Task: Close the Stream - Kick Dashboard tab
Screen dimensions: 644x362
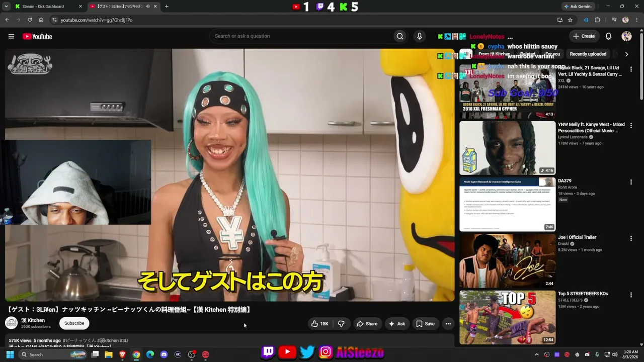Action: (x=80, y=7)
